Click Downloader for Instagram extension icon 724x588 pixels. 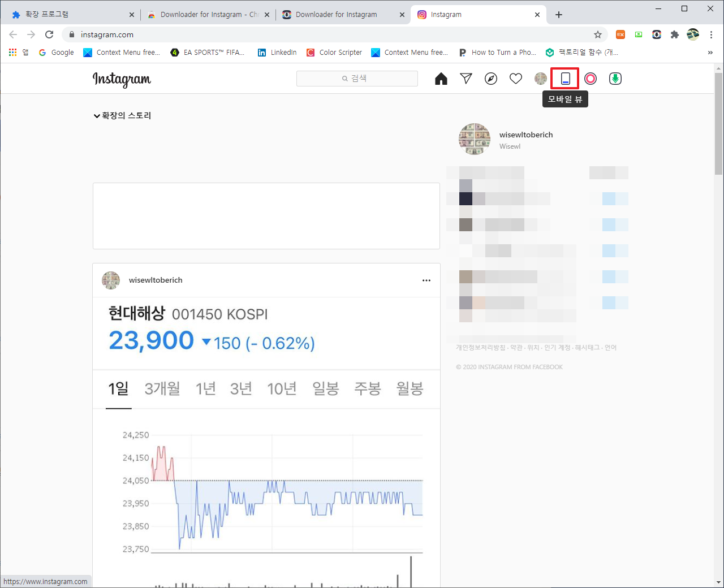pos(657,34)
